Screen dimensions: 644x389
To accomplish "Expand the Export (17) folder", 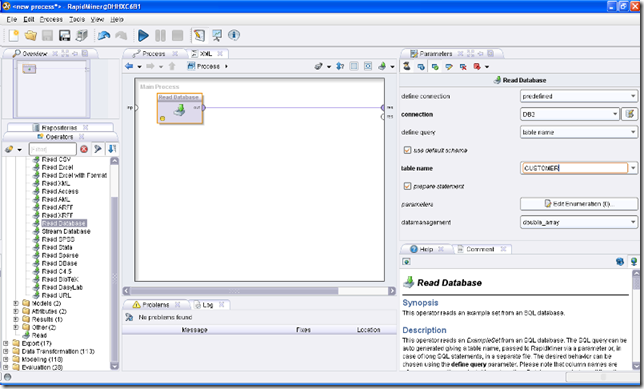I will 6,343.
